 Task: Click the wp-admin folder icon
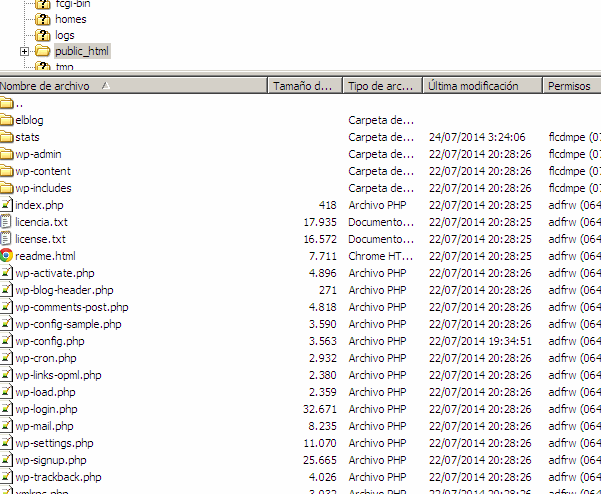pos(7,154)
